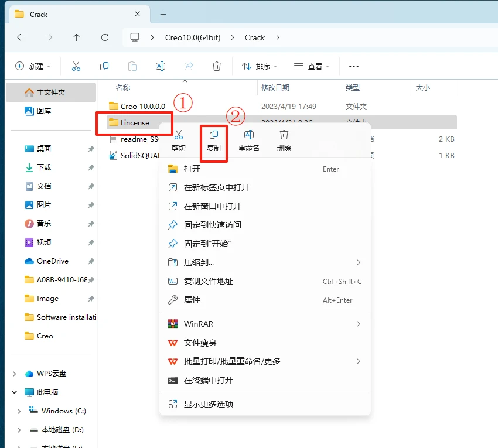The width and height of the screenshot is (498, 448).
Task: Sort by 类型 column header
Action: pos(353,88)
